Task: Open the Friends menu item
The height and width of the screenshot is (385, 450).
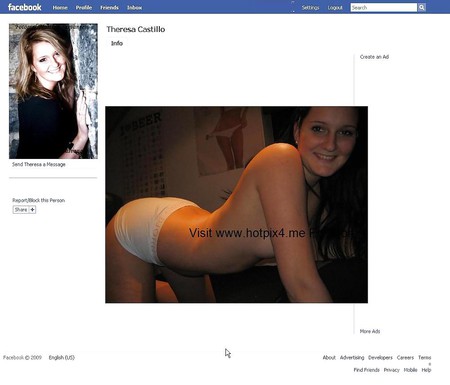Action: click(109, 7)
